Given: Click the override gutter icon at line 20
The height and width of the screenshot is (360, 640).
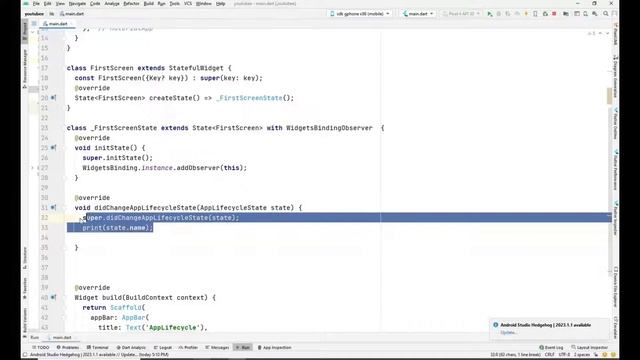Looking at the screenshot, I should click(53, 98).
